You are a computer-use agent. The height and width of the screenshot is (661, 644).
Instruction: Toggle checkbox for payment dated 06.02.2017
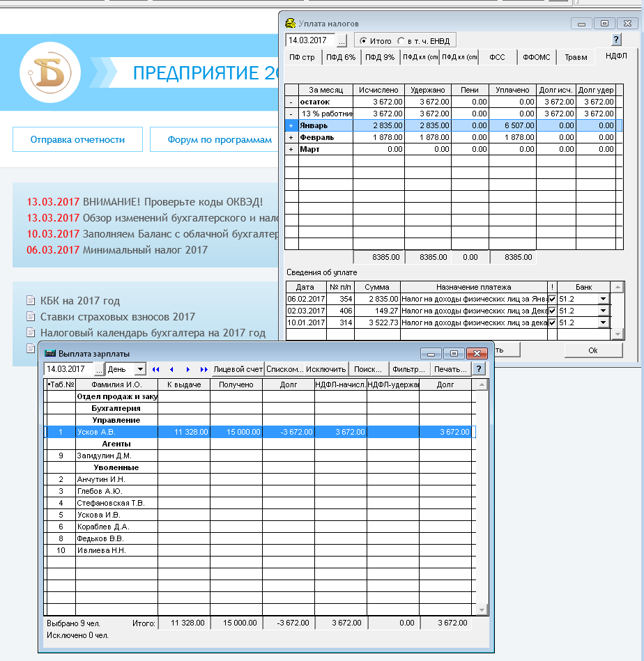pos(553,299)
